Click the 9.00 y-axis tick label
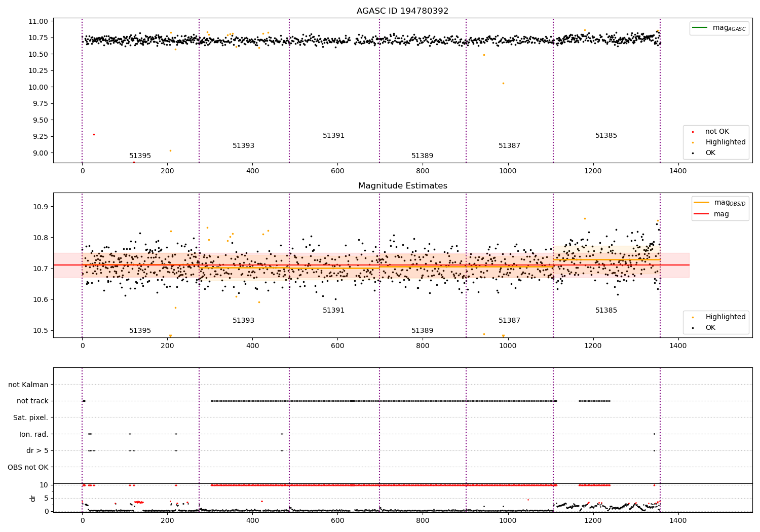Screen dimensions: 760x532 click(x=41, y=153)
